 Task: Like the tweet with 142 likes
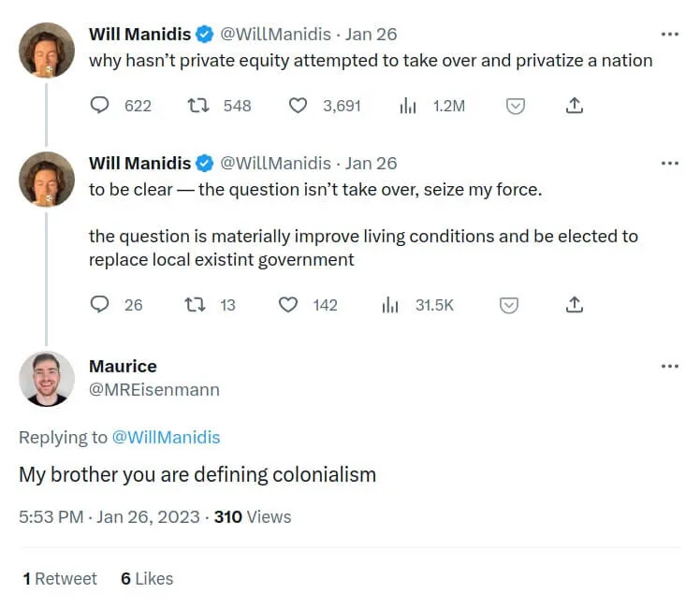[x=288, y=305]
